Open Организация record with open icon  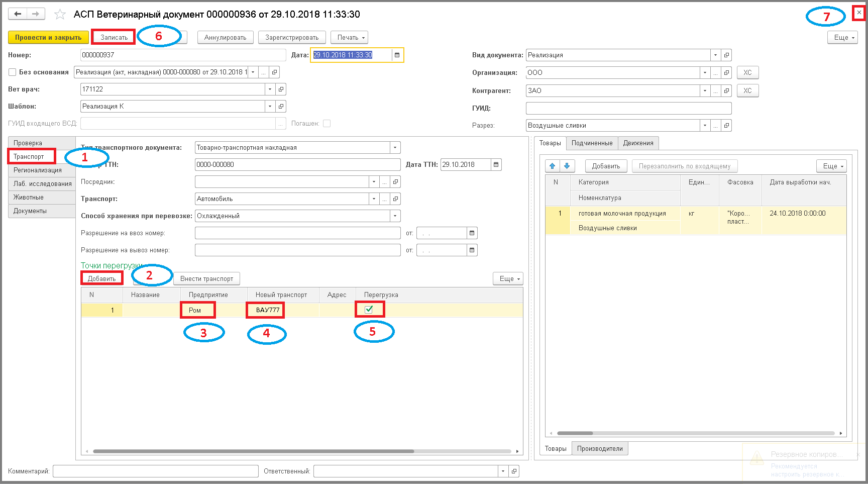726,73
